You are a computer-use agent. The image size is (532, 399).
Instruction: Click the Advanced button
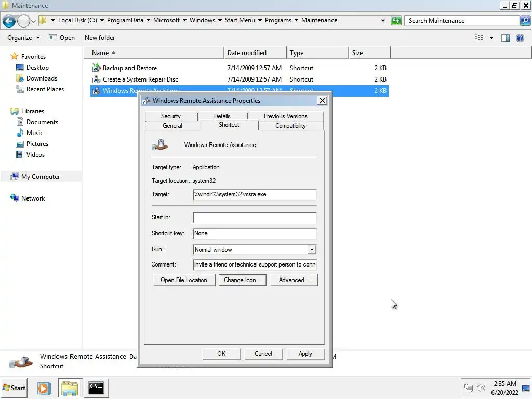coord(294,280)
